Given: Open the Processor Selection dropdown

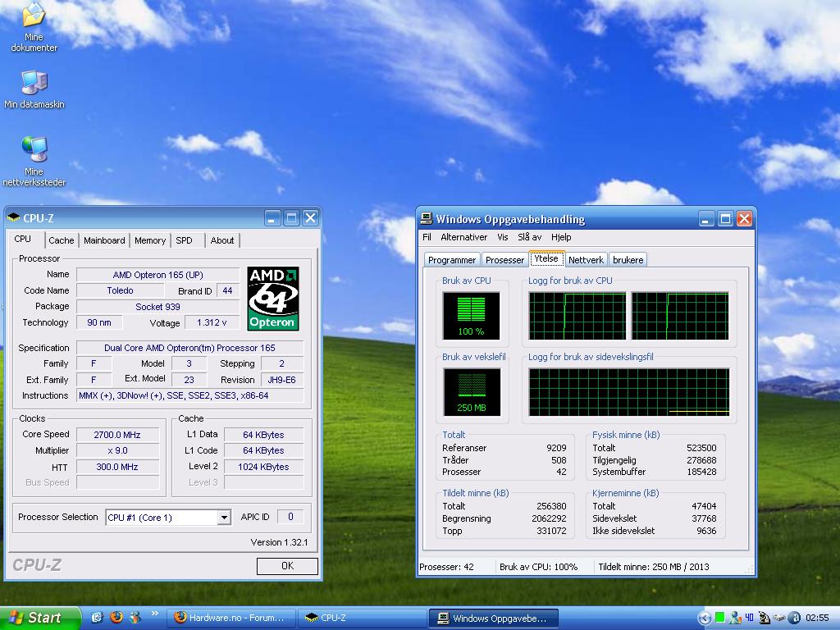Looking at the screenshot, I should 225,518.
